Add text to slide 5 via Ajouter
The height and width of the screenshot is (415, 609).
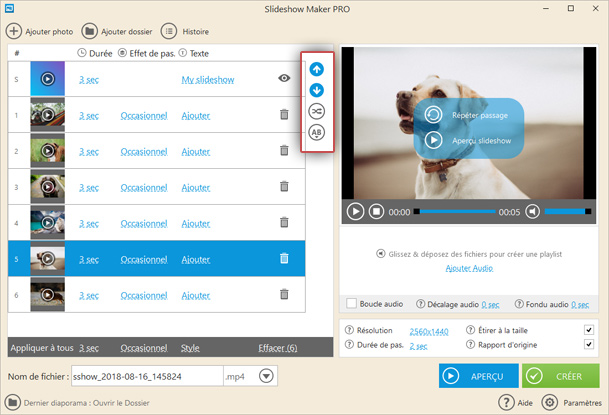pos(196,259)
